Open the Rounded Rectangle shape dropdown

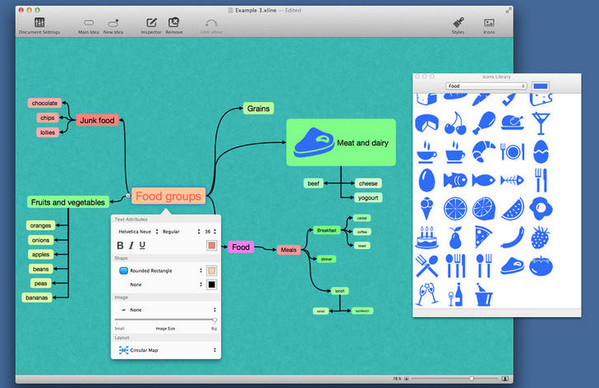[x=160, y=270]
